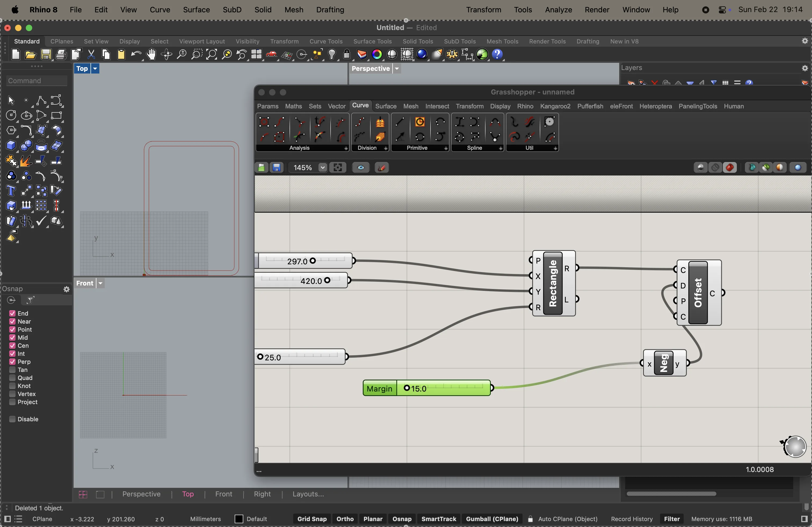Click Grasshopper zoom extents icon
The height and width of the screenshot is (527, 812).
[x=338, y=168]
